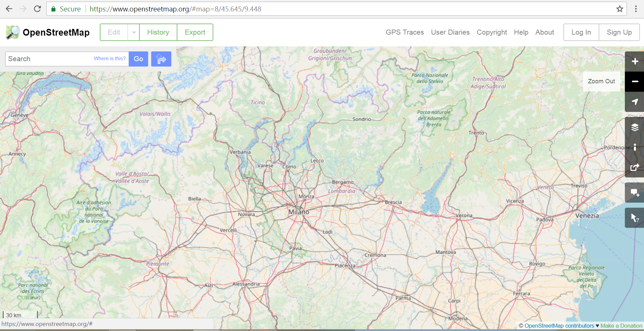Open the map Layers panel
This screenshot has height=331, width=644.
coord(635,127)
